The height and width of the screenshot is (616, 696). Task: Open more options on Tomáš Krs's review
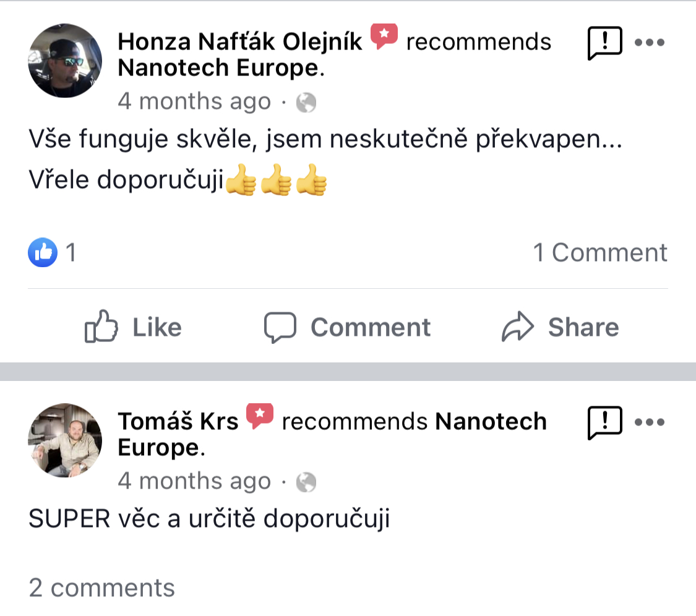[x=650, y=422]
